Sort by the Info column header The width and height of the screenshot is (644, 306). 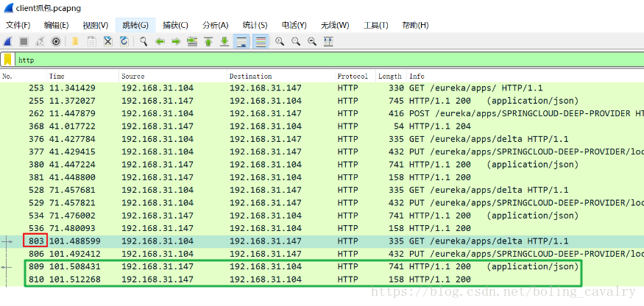tap(526, 76)
